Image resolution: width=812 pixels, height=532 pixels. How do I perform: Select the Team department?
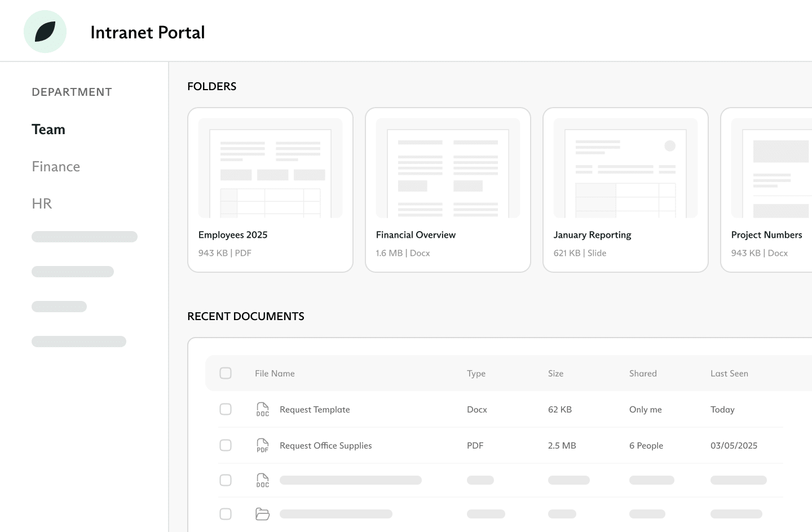tap(48, 130)
